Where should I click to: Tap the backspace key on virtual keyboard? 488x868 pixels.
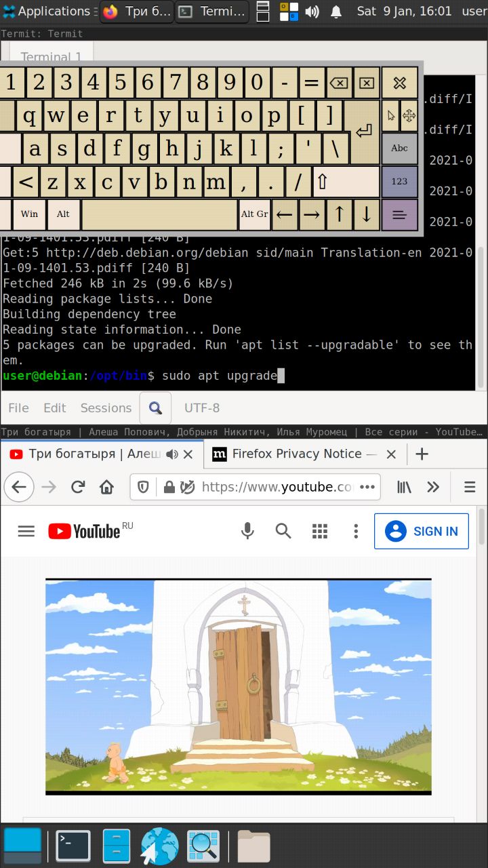click(338, 83)
